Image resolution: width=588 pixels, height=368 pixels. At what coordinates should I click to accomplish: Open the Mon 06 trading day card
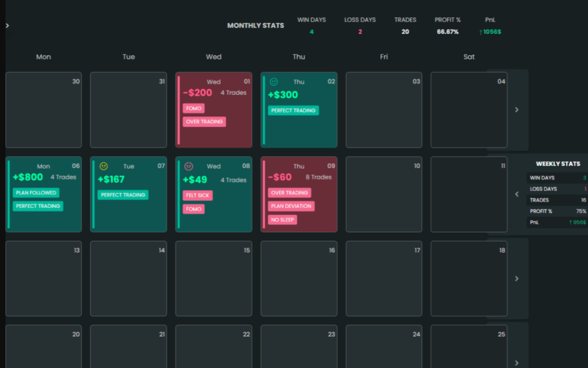pos(43,194)
